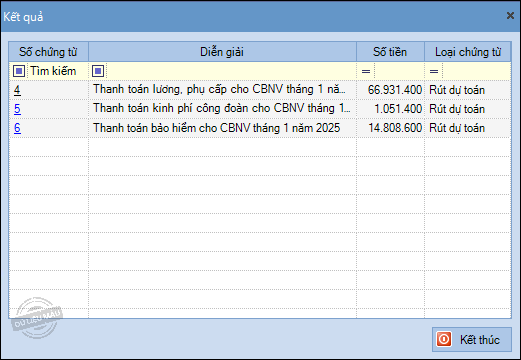Click the Loại chứng từ filter input field
The height and width of the screenshot is (360, 521).
(x=477, y=71)
